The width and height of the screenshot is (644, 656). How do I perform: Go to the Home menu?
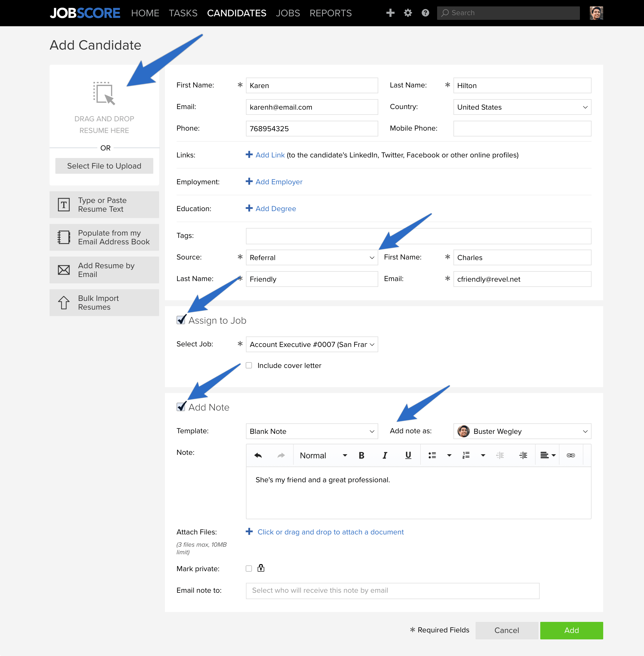pos(145,13)
